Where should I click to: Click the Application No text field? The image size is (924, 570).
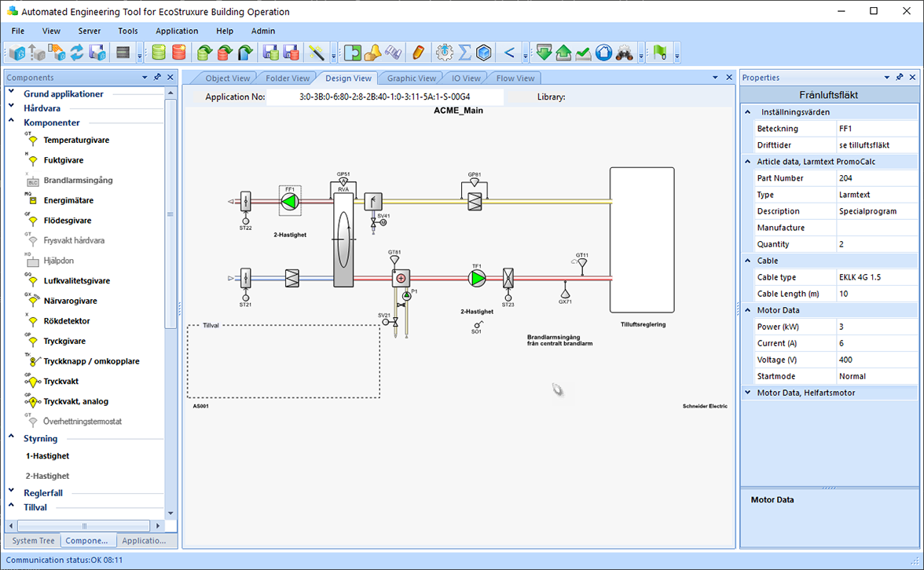click(x=384, y=97)
